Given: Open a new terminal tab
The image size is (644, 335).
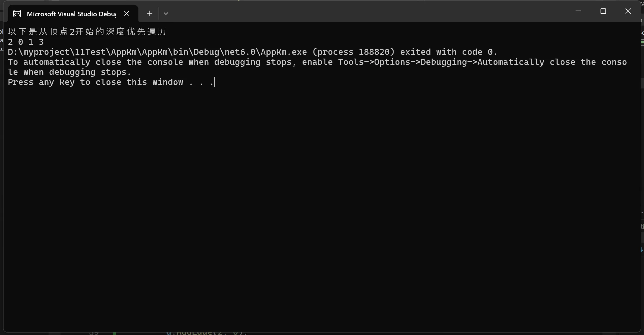Looking at the screenshot, I should (150, 14).
